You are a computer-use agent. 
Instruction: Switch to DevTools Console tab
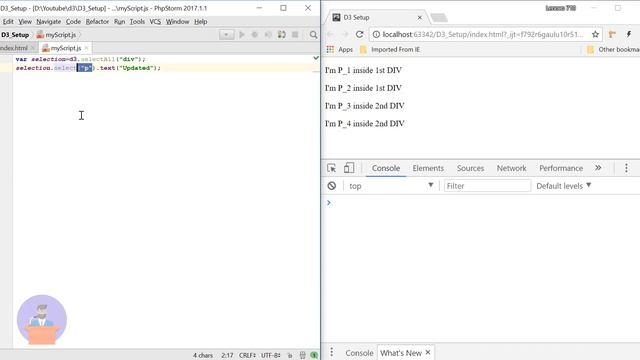pyautogui.click(x=386, y=168)
